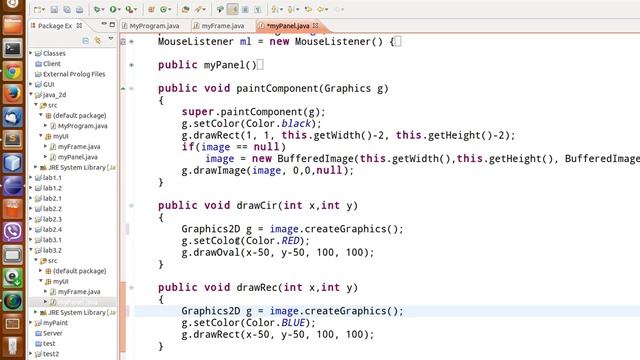Image resolution: width=640 pixels, height=360 pixels.
Task: Expand the myPaint project
Action: pos(31,322)
